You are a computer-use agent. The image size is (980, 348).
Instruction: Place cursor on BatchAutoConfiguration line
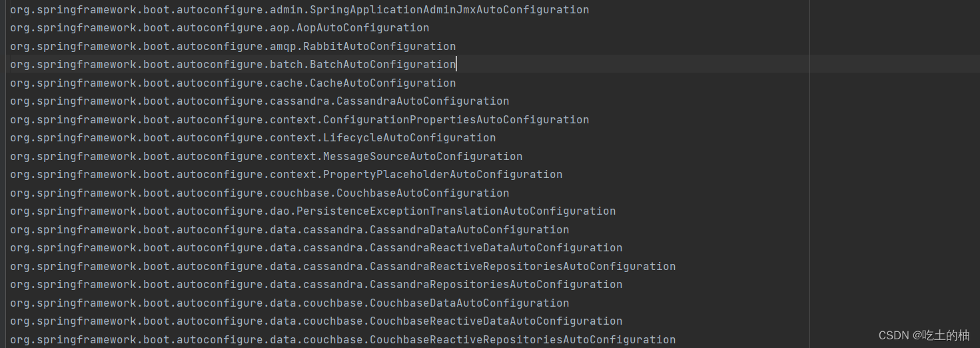(x=233, y=65)
